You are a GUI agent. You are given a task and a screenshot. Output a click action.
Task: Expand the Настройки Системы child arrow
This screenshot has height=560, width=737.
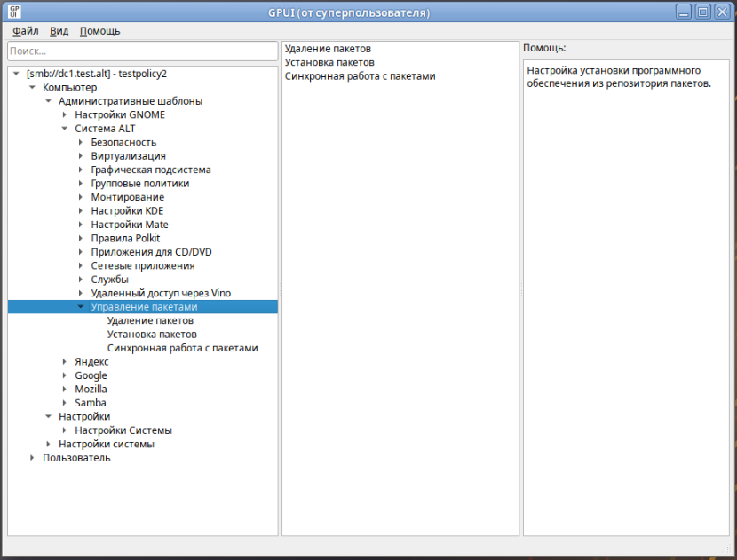click(x=65, y=430)
